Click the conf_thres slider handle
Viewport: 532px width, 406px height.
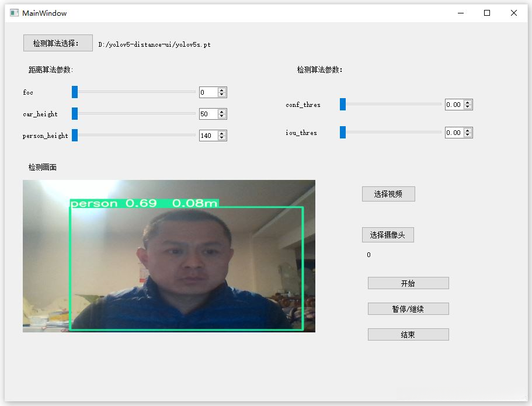[x=343, y=104]
